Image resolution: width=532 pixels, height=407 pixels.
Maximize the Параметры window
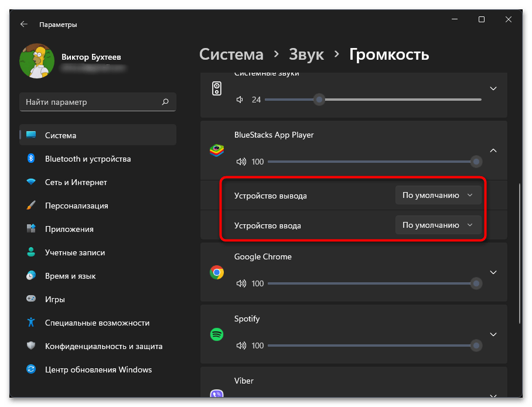482,19
